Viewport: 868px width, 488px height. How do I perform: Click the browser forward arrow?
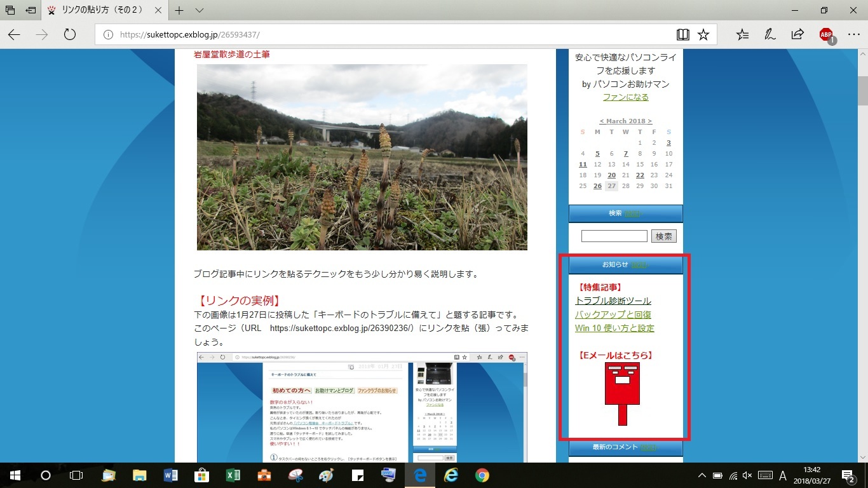42,34
